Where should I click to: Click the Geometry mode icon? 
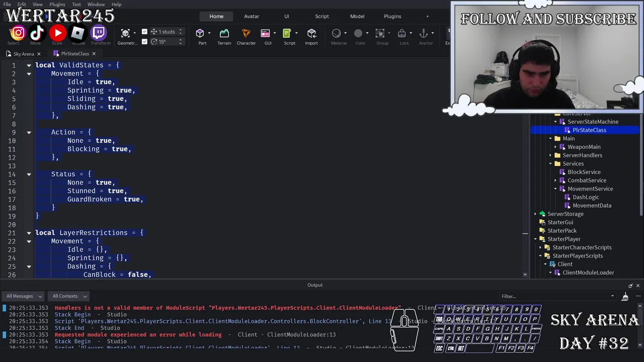pos(126,33)
